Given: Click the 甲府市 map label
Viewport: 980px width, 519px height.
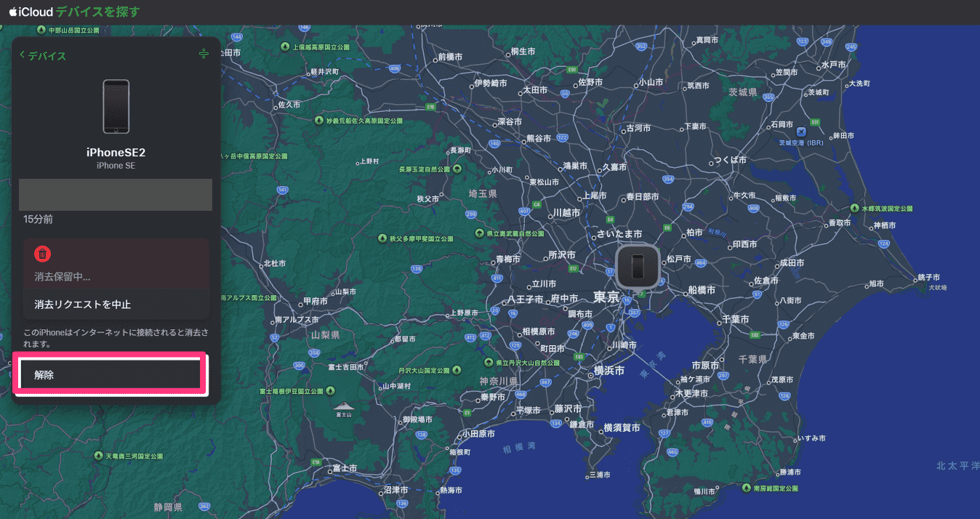Looking at the screenshot, I should click(316, 301).
